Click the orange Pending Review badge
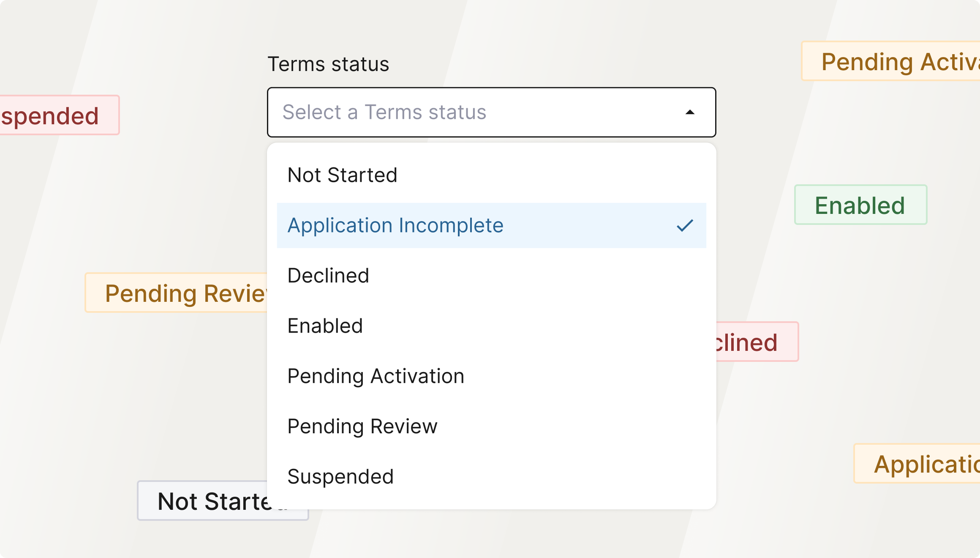 pyautogui.click(x=176, y=293)
